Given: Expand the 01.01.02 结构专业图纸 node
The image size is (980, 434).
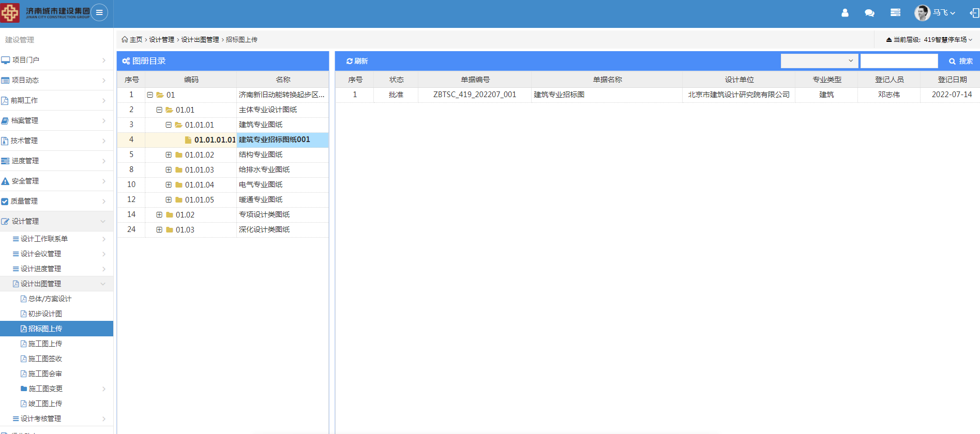Looking at the screenshot, I should pos(169,155).
